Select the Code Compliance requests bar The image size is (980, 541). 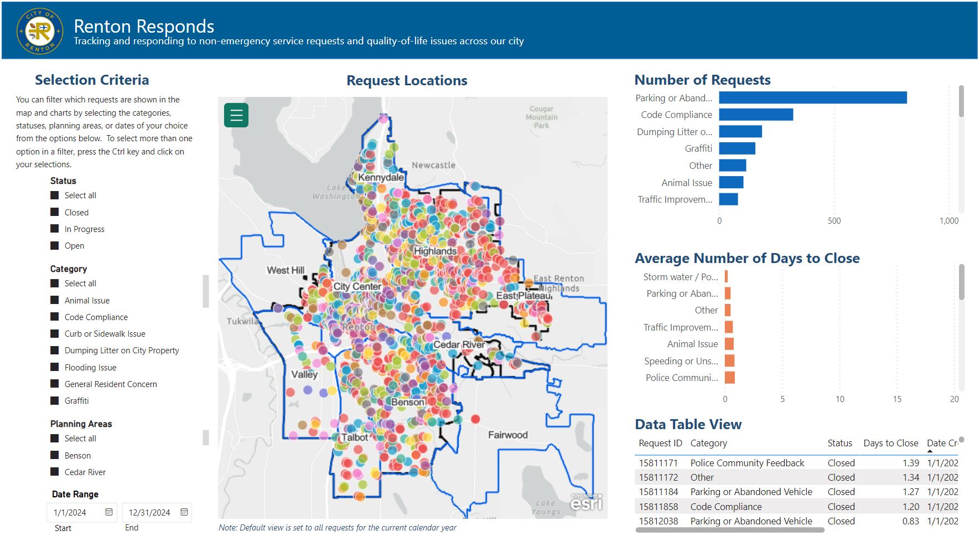click(756, 115)
